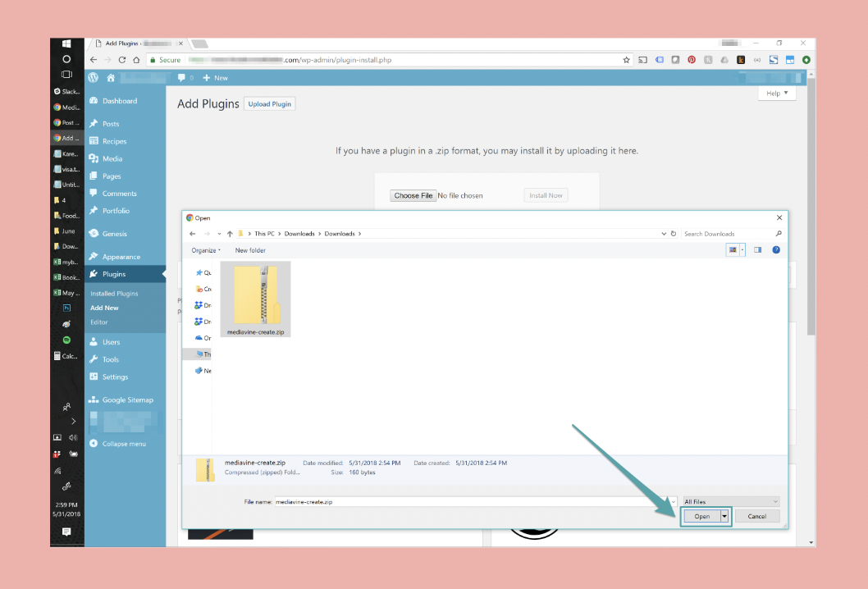Go to Chrome home page button
868x589 pixels.
136,60
